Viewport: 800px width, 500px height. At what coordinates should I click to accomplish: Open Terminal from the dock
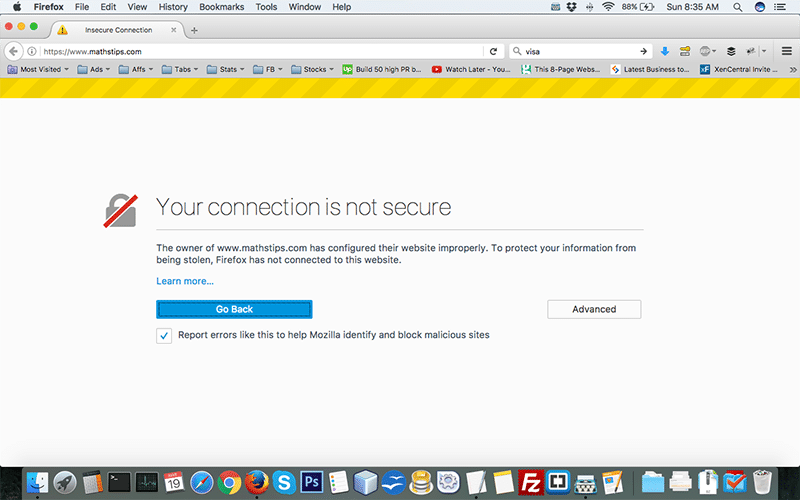coord(119,482)
